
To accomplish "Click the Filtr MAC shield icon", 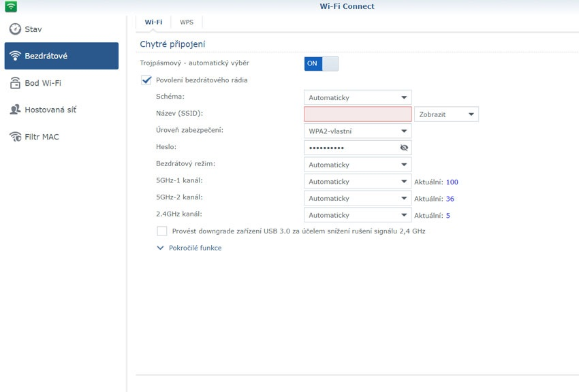I will pos(15,137).
